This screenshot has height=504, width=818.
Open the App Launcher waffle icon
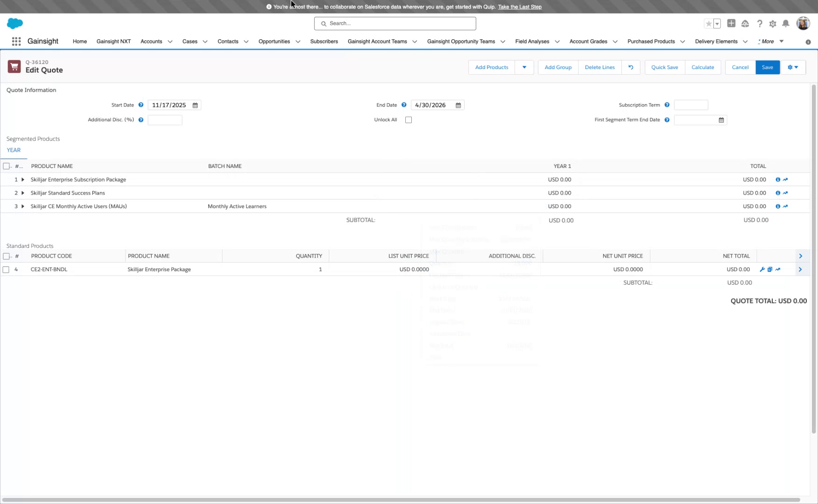click(16, 42)
